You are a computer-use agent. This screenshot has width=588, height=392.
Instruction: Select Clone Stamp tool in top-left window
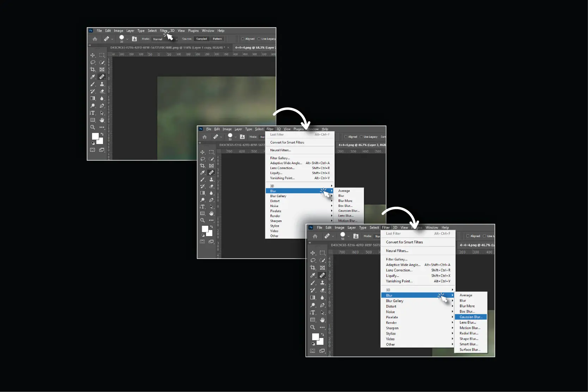102,84
